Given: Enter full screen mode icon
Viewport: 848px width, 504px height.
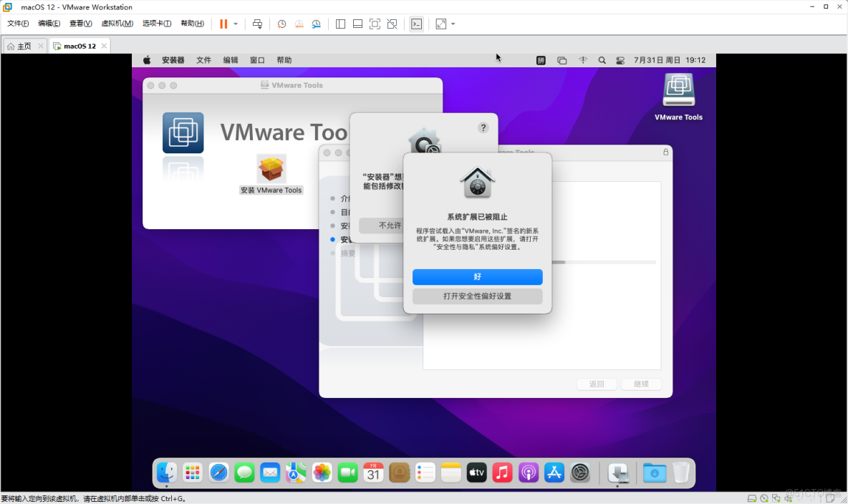Looking at the screenshot, I should 375,24.
